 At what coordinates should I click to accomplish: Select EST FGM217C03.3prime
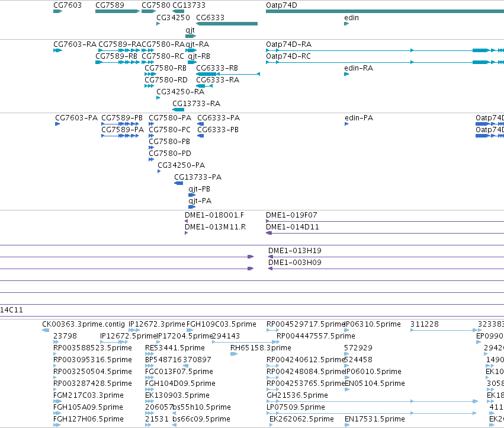[x=57, y=401]
